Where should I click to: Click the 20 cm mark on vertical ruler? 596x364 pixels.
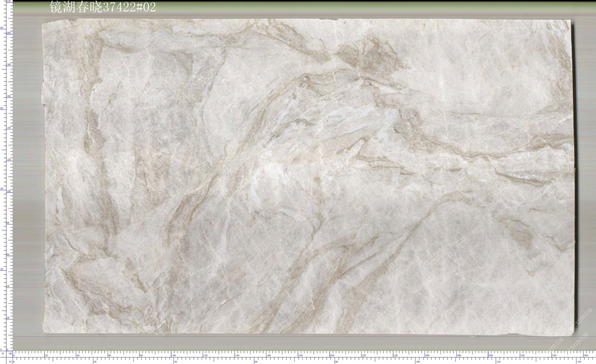coord(9,318)
